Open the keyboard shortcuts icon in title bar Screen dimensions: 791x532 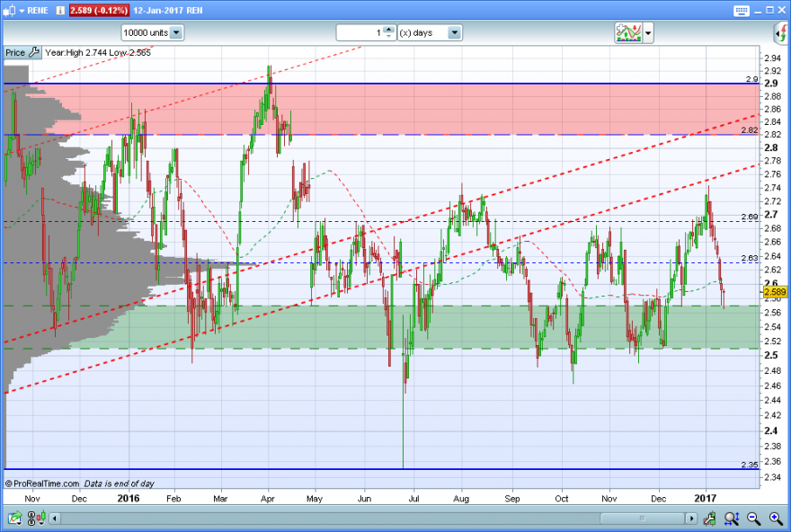pyautogui.click(x=741, y=11)
